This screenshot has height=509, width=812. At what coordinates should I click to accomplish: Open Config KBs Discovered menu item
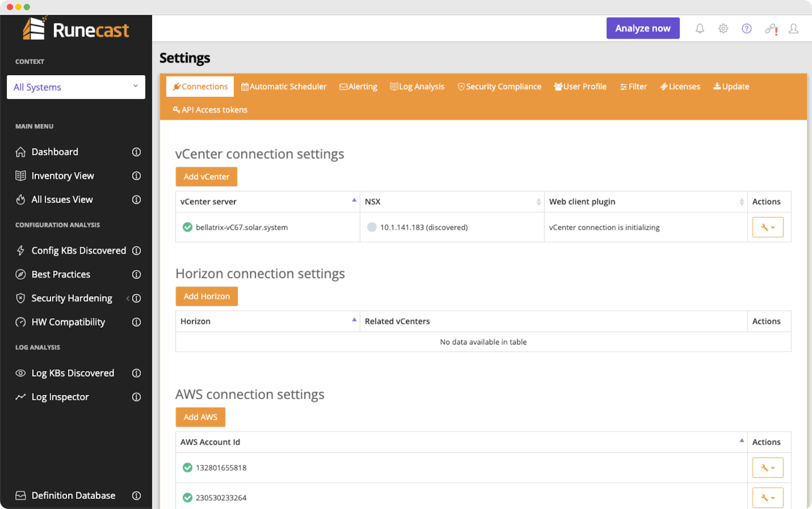[79, 251]
